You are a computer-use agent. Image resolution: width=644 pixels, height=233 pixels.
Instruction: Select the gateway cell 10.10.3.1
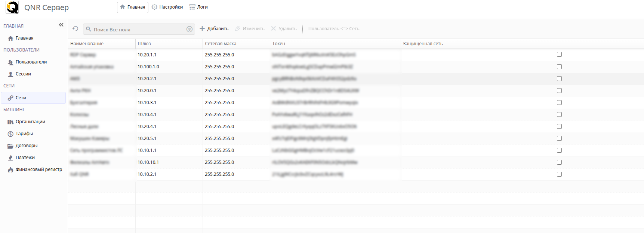click(169, 103)
